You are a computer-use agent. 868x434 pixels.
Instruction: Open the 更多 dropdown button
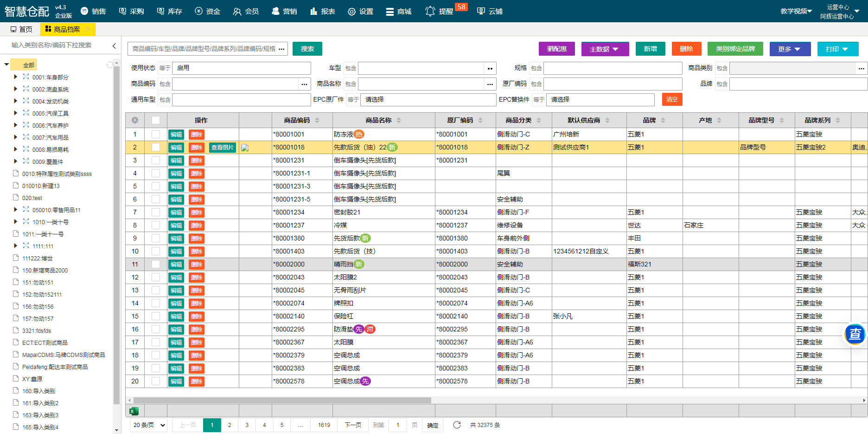tap(790, 49)
